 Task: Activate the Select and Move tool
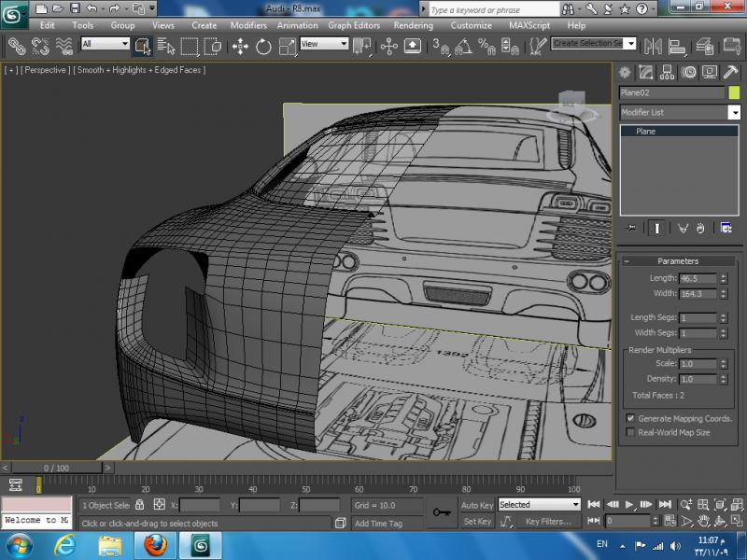pos(240,46)
